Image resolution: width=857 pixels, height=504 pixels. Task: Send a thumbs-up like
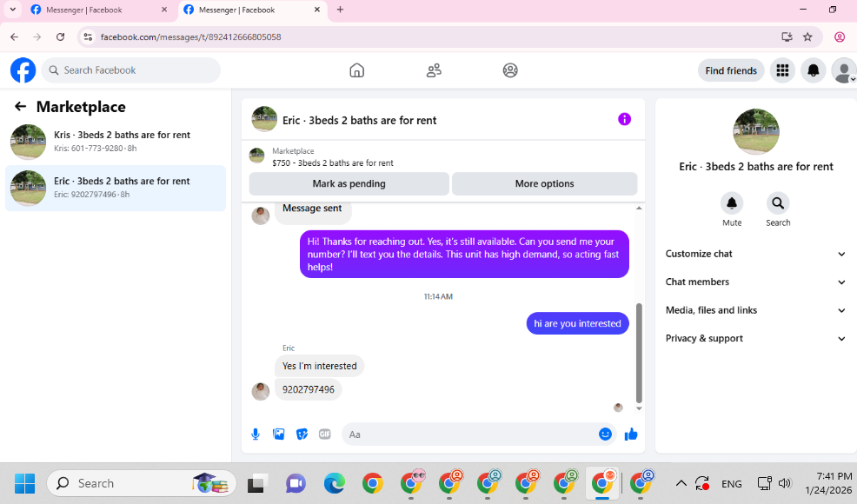631,434
